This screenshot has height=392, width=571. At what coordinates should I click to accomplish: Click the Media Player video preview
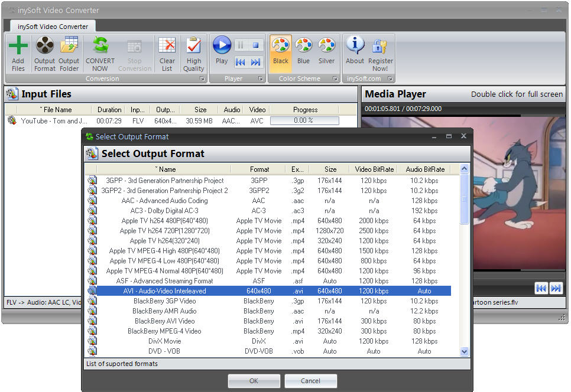(519, 192)
